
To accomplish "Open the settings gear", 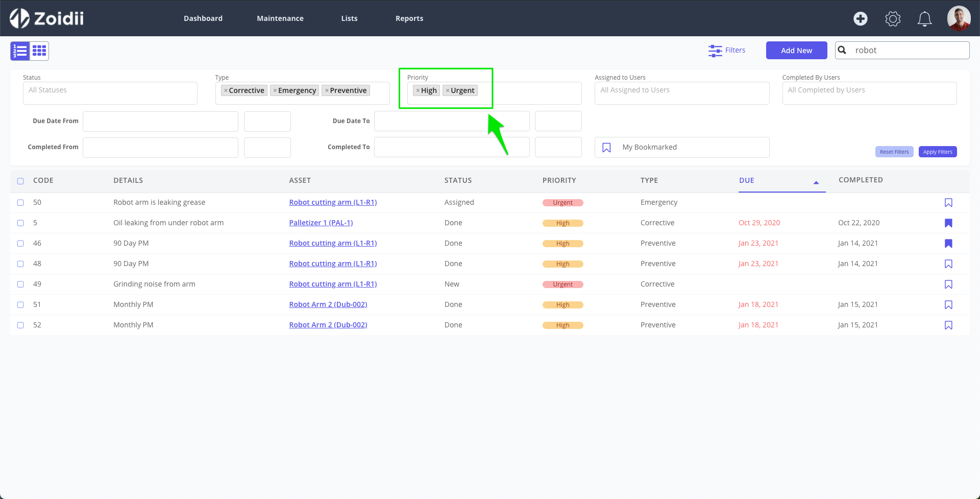I will [893, 18].
